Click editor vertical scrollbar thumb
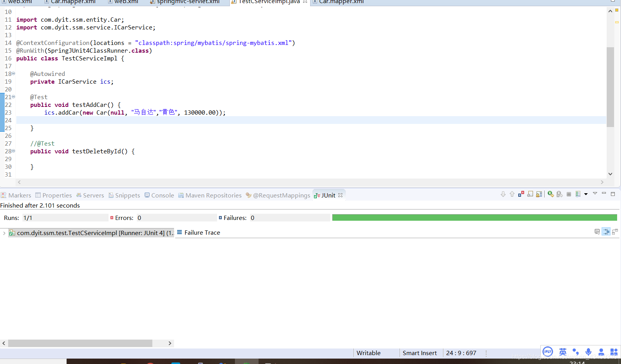Image resolution: width=621 pixels, height=364 pixels. 610,87
